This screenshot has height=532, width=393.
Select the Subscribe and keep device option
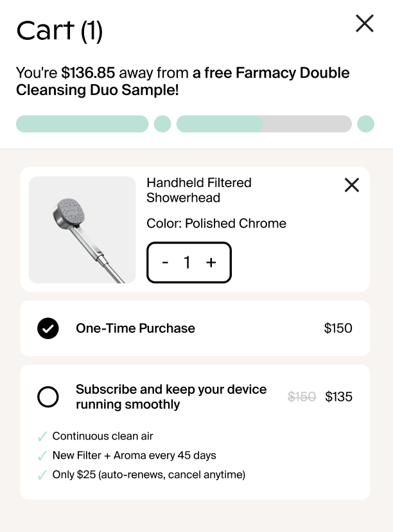171,396
